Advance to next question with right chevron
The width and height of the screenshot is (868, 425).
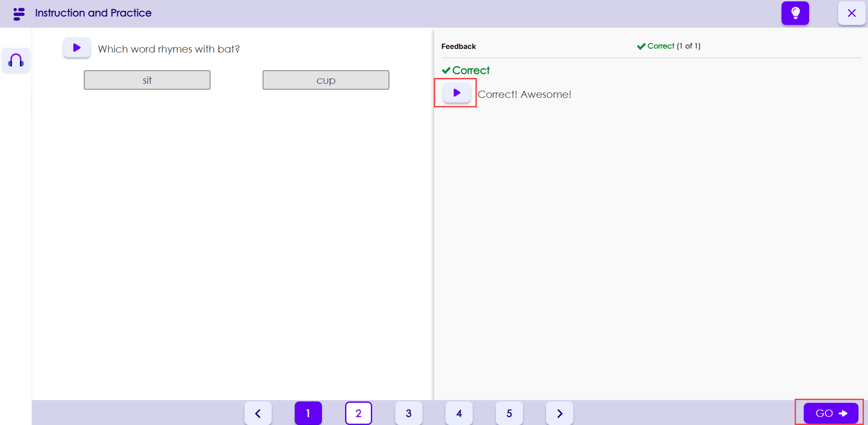pos(559,413)
